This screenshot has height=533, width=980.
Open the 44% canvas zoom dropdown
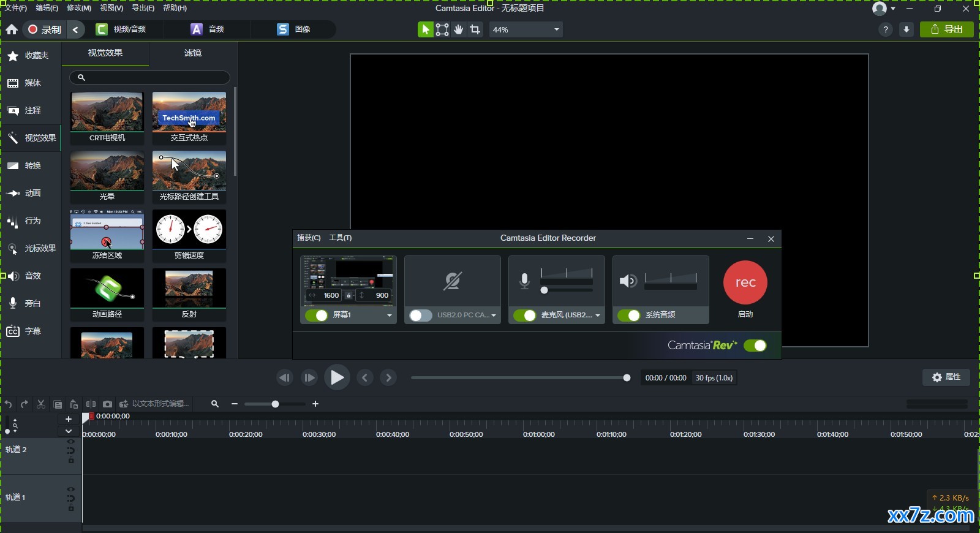[526, 29]
